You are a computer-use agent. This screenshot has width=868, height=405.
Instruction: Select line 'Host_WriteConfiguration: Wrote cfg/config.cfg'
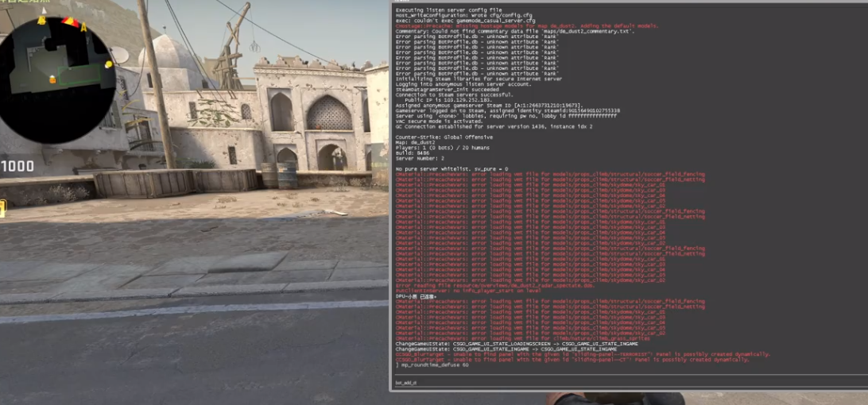(464, 16)
